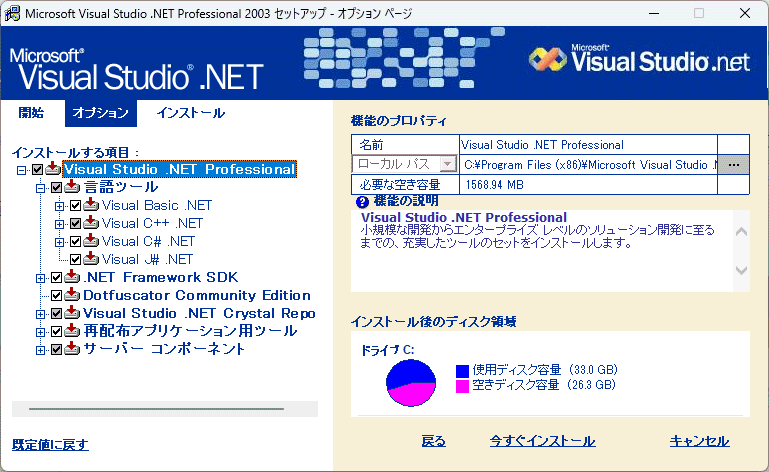
Task: Expand the .NET Framework SDK node
Action: tap(40, 279)
